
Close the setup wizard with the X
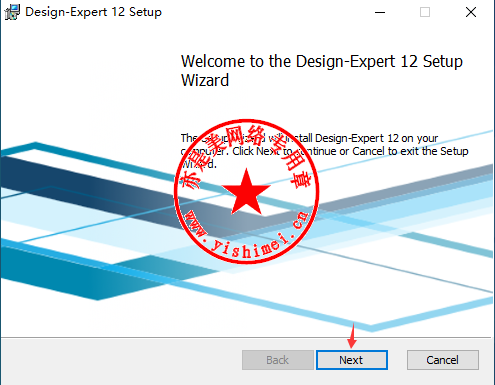(x=471, y=12)
